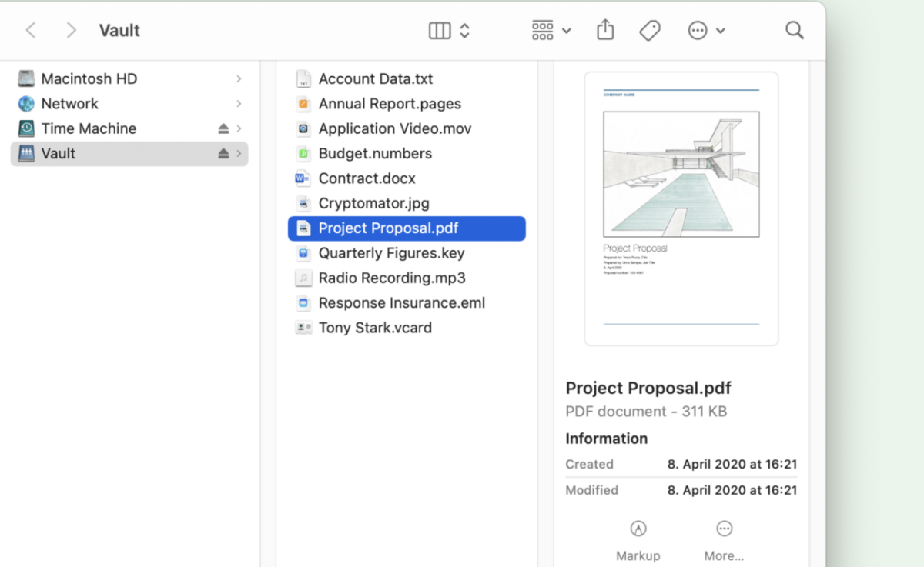This screenshot has width=924, height=567.
Task: Click the Markup icon in preview pane
Action: [638, 529]
